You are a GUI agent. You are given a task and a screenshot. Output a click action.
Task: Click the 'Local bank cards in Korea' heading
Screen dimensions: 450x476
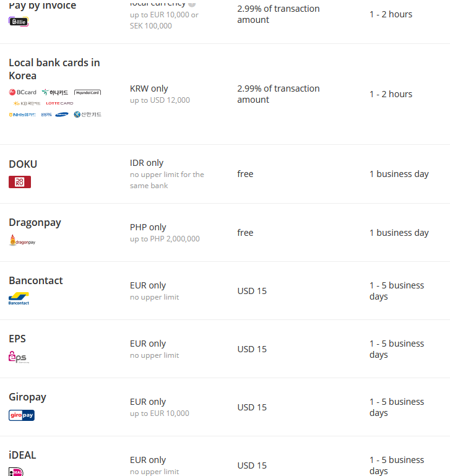[54, 69]
